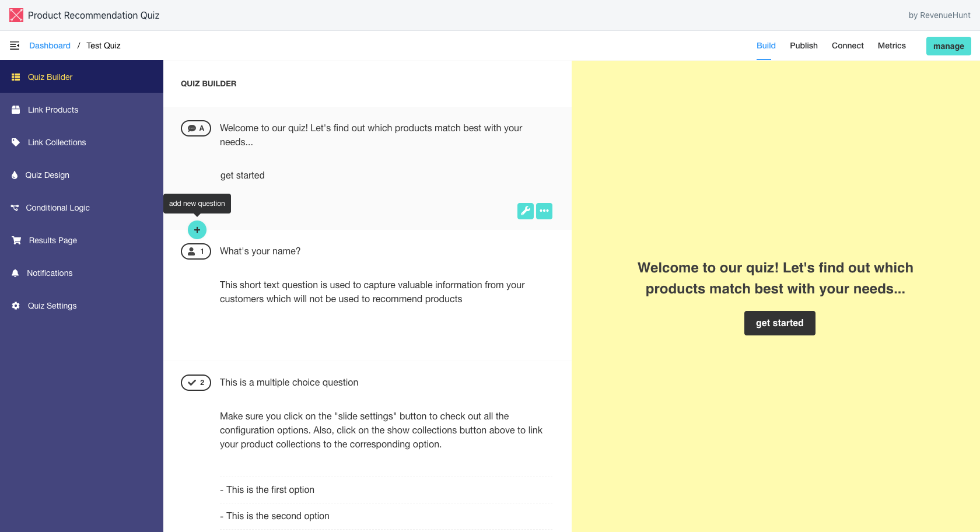
Task: Open the three-dots more options button
Action: coord(544,211)
